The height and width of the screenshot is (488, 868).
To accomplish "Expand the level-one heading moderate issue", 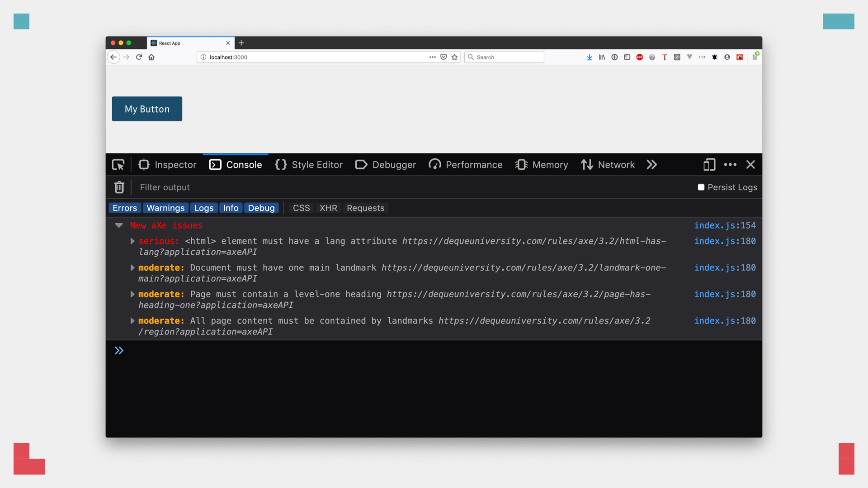I will tap(132, 294).
